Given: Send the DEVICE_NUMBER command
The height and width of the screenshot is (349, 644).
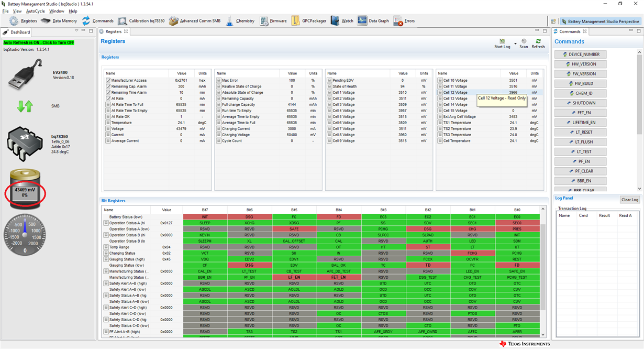Looking at the screenshot, I should (581, 54).
